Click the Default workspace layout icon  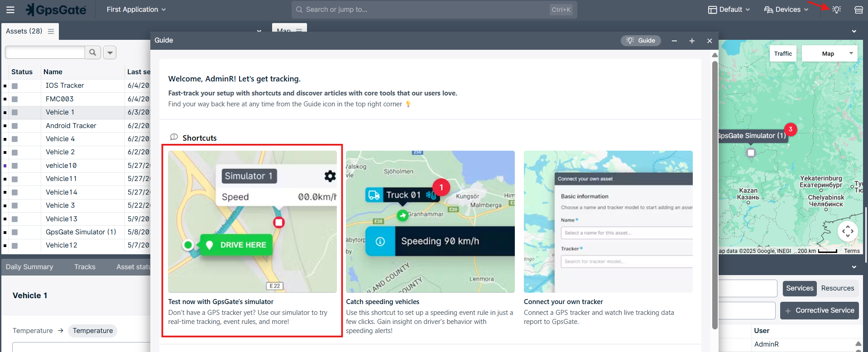(x=712, y=10)
